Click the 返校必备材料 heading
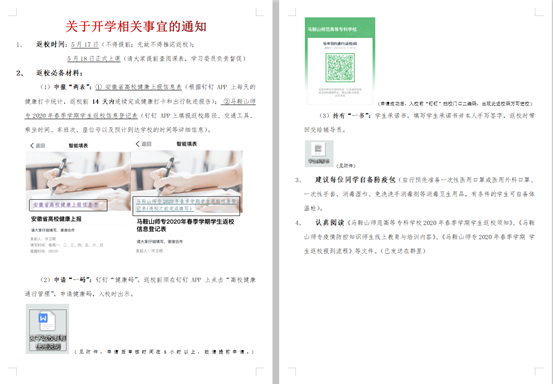 pos(59,73)
